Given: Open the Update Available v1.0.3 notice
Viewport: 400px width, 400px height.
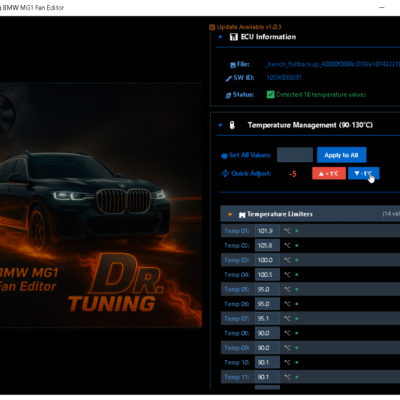Looking at the screenshot, I should (x=249, y=27).
